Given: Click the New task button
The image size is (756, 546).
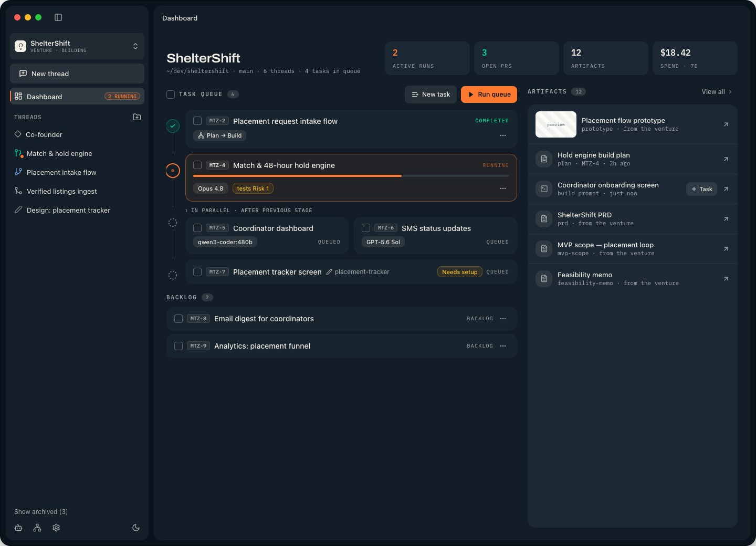Looking at the screenshot, I should (x=430, y=94).
